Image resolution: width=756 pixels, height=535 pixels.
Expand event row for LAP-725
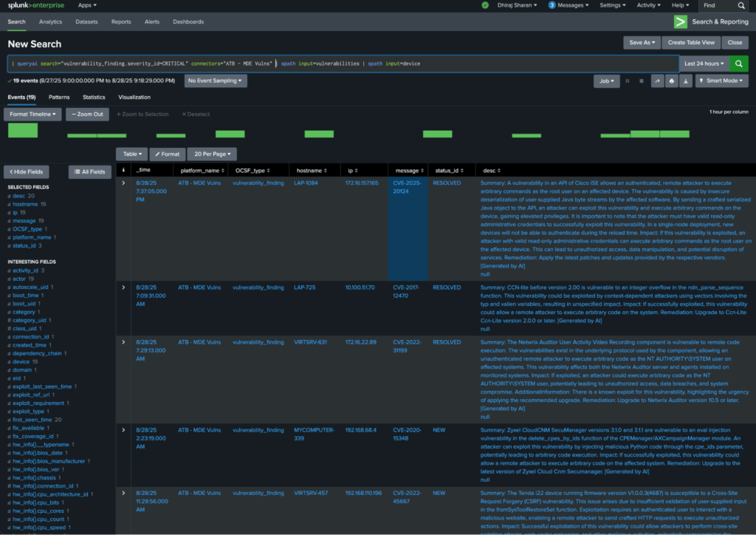(x=123, y=287)
